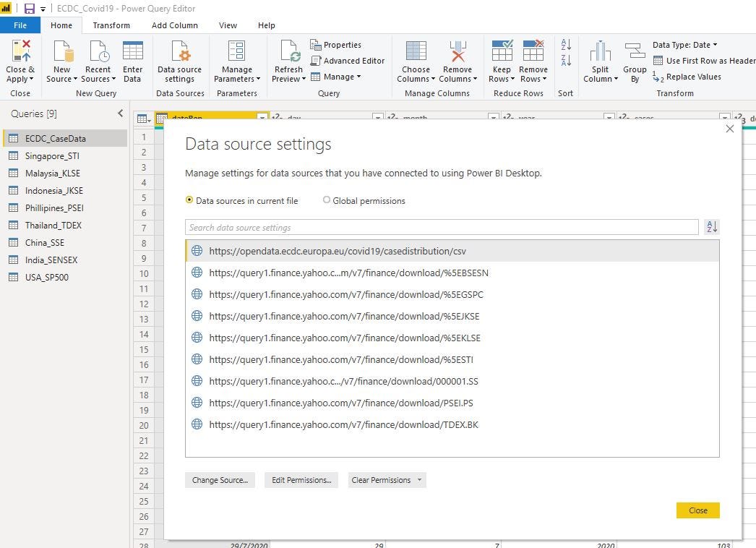
Task: Select the 000001.SS Yahoo data source
Action: [452, 381]
